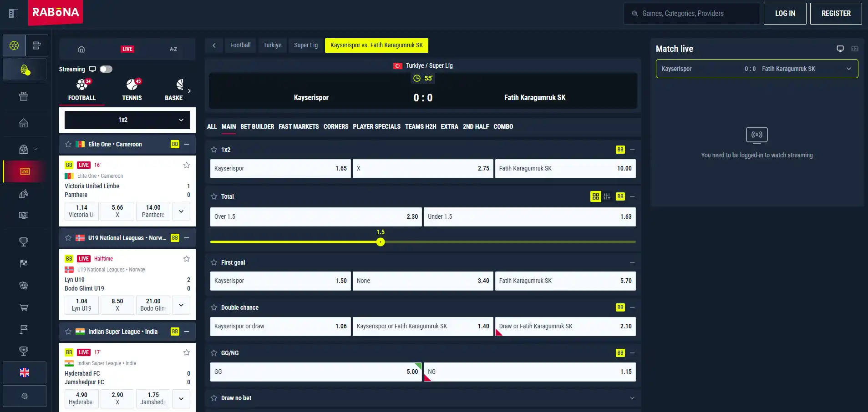Expand more markets for Lyn U19 match
This screenshot has width=868, height=412.
coord(181,305)
